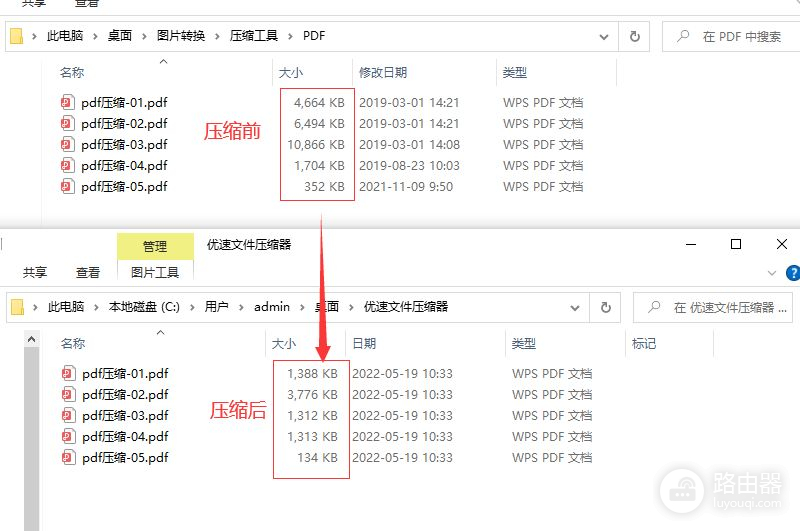Refresh the PDF folder window
Viewport: 800px width, 531px height.
[634, 36]
